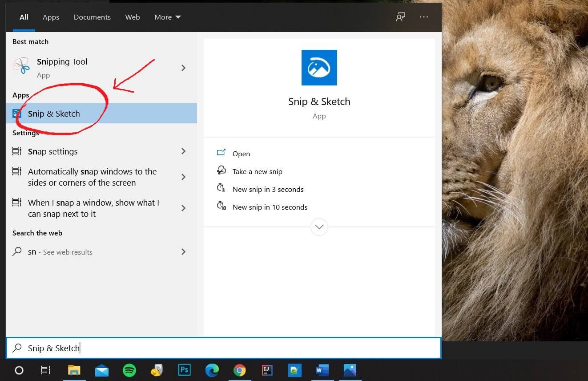Switch to the Web search tab
The width and height of the screenshot is (588, 381).
(133, 17)
